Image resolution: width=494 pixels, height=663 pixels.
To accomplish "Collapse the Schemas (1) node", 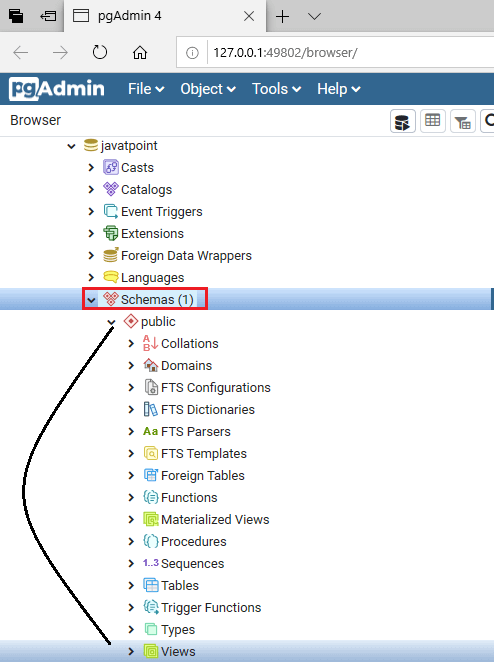I will click(x=91, y=300).
